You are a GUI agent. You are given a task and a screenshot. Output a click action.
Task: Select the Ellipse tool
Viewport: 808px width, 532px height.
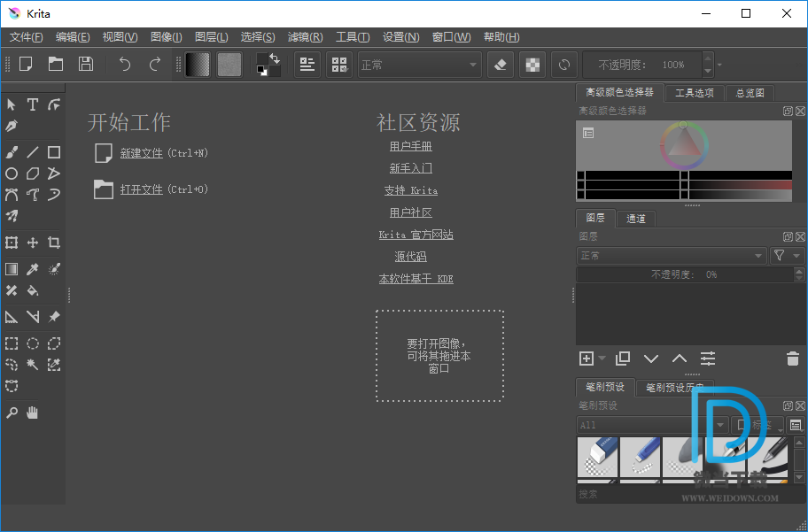coord(12,173)
